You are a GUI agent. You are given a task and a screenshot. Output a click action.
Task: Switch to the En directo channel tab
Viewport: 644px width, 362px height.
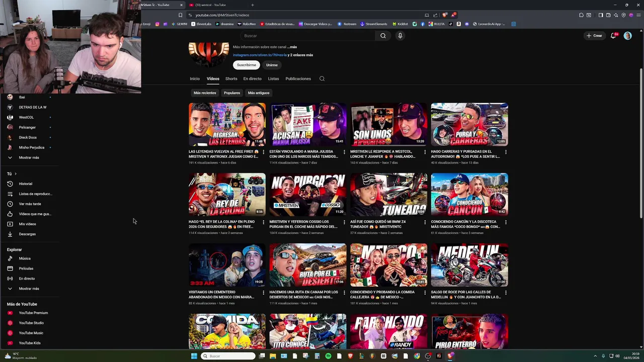(x=253, y=78)
